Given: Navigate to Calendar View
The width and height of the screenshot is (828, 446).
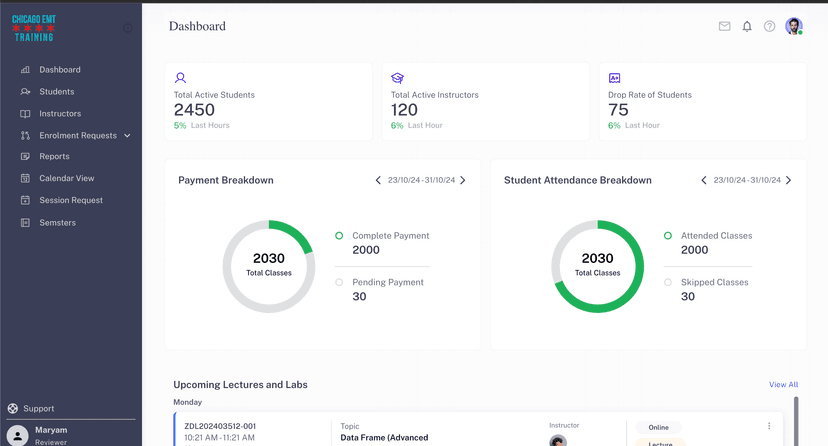Looking at the screenshot, I should [x=66, y=178].
